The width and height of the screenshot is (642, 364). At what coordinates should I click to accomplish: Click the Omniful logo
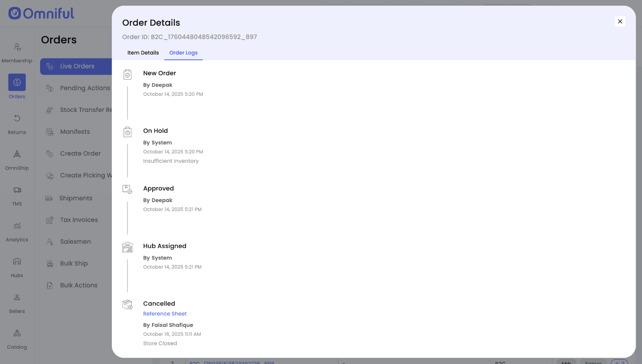[x=41, y=14]
